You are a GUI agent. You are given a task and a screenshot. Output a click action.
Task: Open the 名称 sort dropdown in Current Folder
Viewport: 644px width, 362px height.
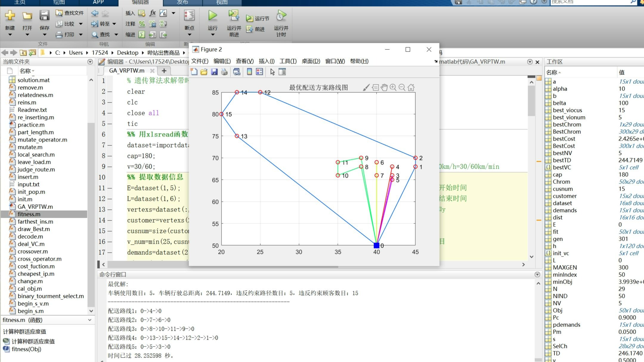coord(33,71)
